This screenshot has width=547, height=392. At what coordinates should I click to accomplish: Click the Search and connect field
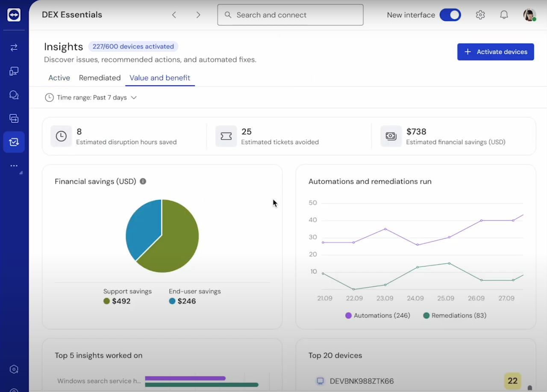[x=290, y=15]
